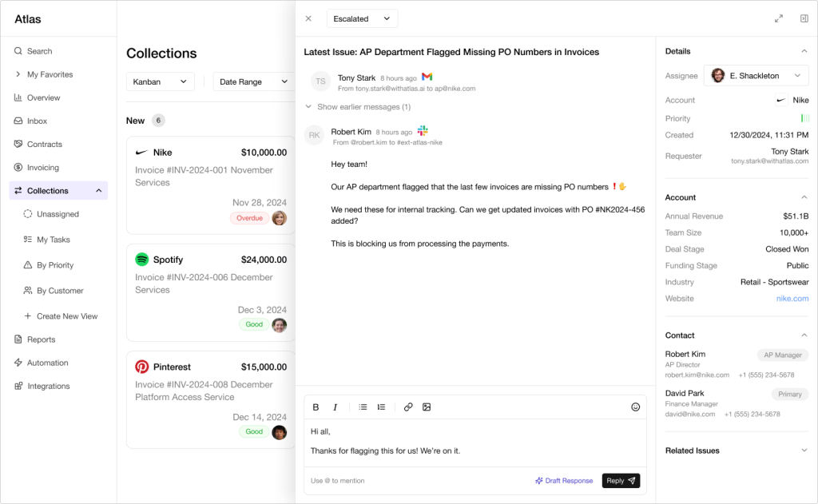Click robert.kim@nike.com email
The width and height of the screenshot is (818, 504).
pos(697,375)
